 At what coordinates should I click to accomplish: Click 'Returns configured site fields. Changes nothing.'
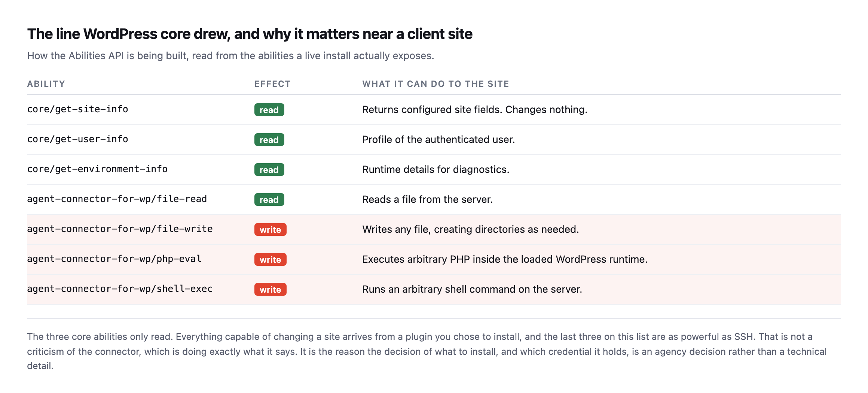tap(475, 110)
